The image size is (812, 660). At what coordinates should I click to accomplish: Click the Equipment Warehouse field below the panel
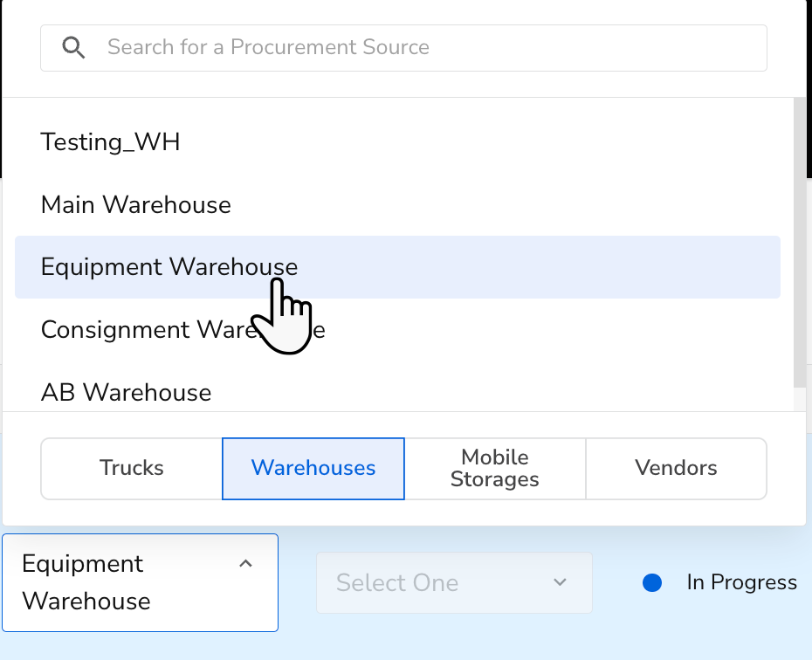tap(140, 582)
